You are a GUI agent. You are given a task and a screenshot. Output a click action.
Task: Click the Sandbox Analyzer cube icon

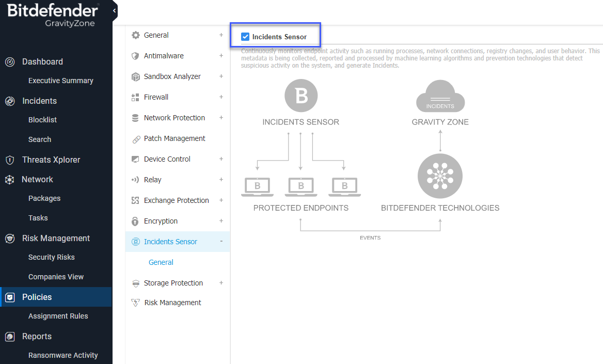(x=135, y=76)
